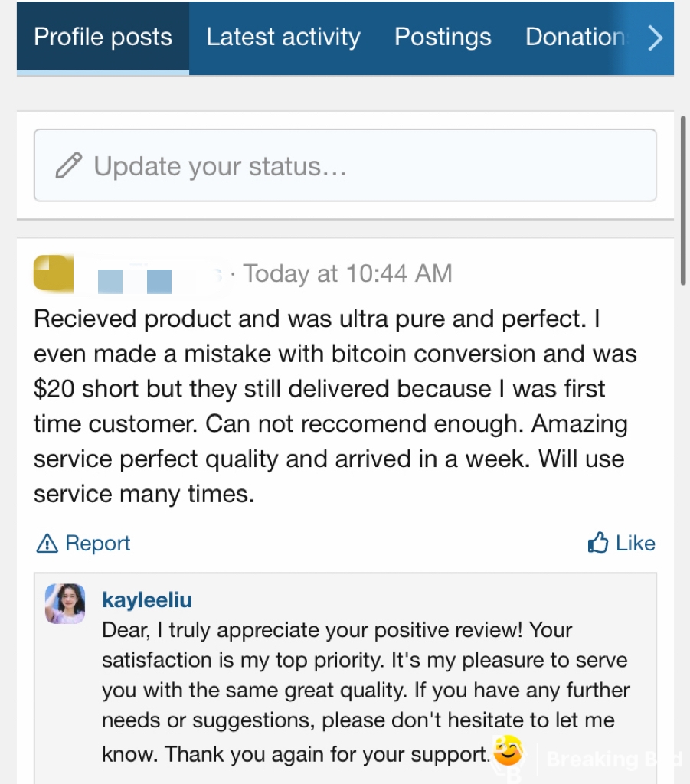Click the vertical scrollbar thumb
690x784 pixels.
click(x=684, y=199)
